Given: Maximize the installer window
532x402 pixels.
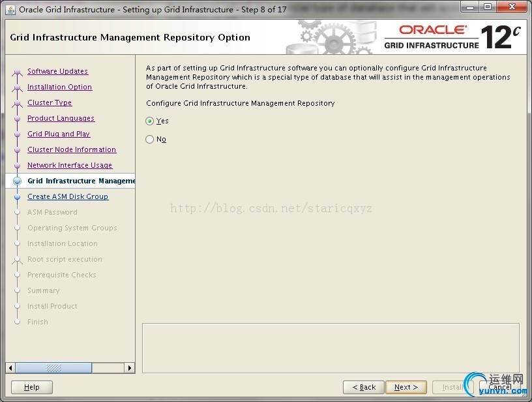Looking at the screenshot, I should pyautogui.click(x=488, y=7).
